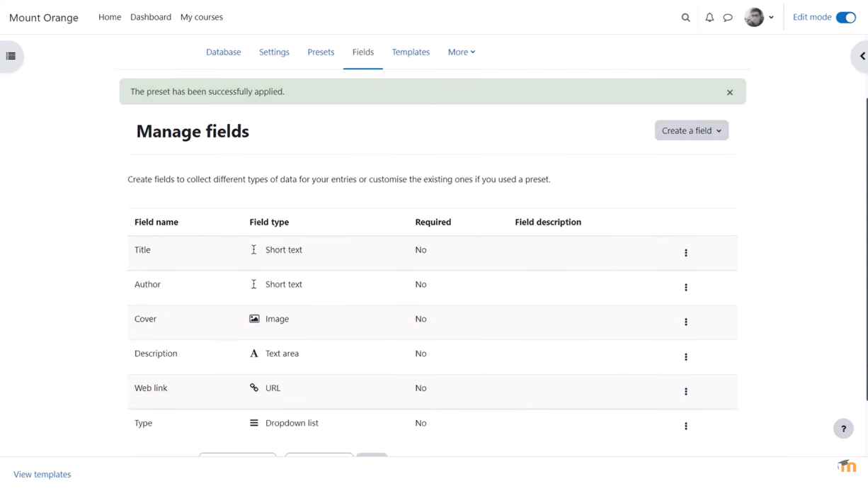Open the help question mark button
Screen dimensions: 868x491
click(x=843, y=429)
